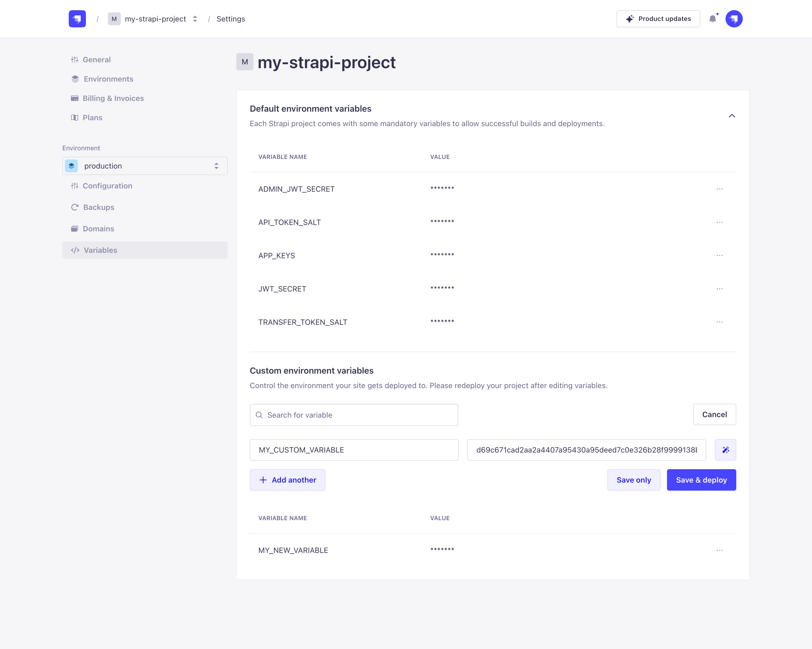Collapse the Default environment variables section
812x649 pixels.
coord(731,116)
